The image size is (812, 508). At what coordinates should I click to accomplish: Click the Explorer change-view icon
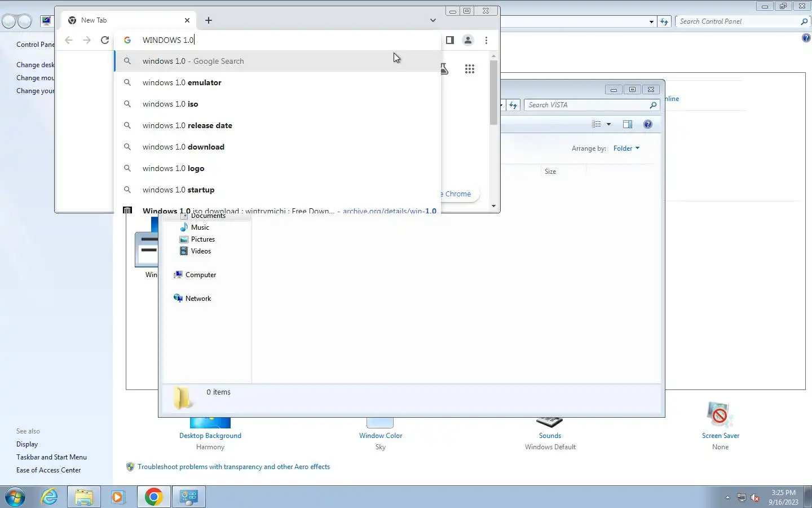[597, 124]
